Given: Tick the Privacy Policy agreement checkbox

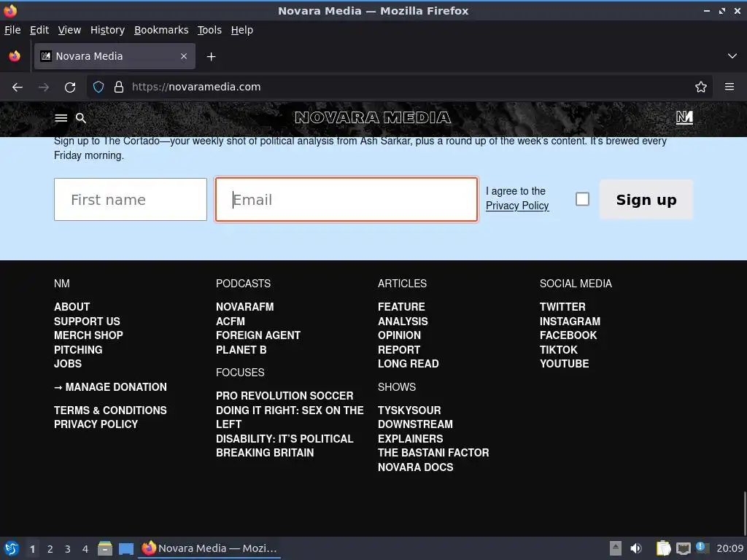Looking at the screenshot, I should (x=582, y=199).
